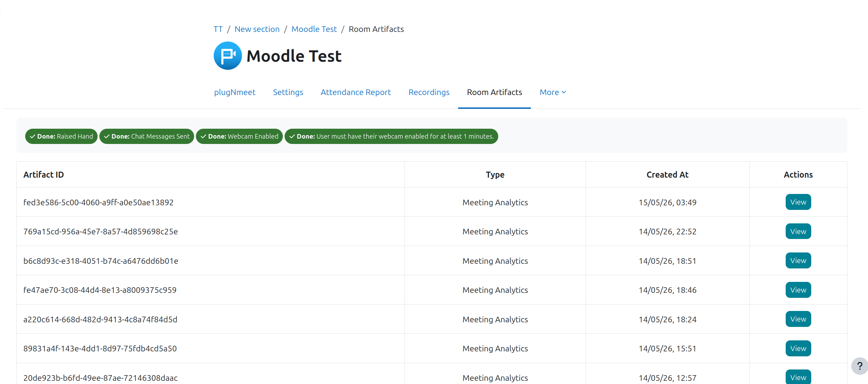Viewport: 868px width, 384px height.
Task: Click Meeting Analytics in the 03:49 row
Action: click(495, 202)
